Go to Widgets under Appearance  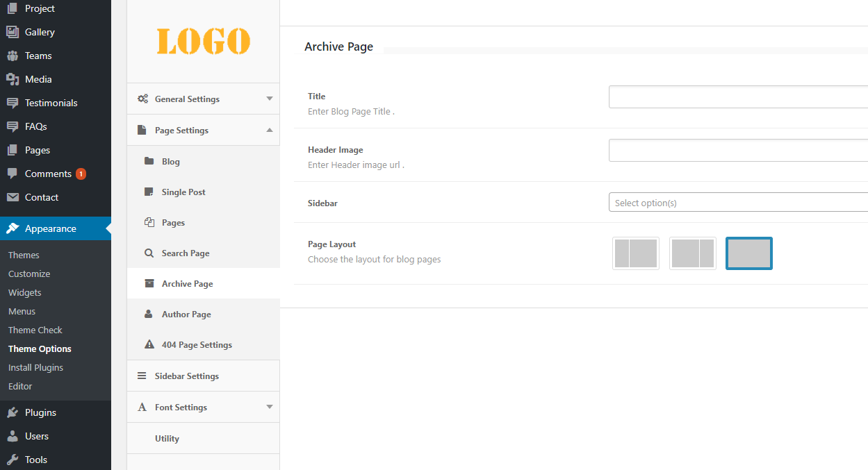pyautogui.click(x=25, y=292)
